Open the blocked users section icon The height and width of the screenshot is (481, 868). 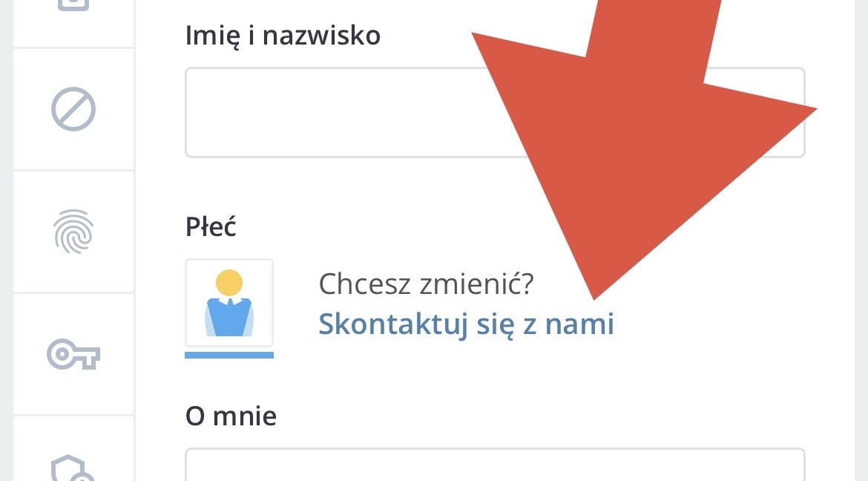click(73, 110)
